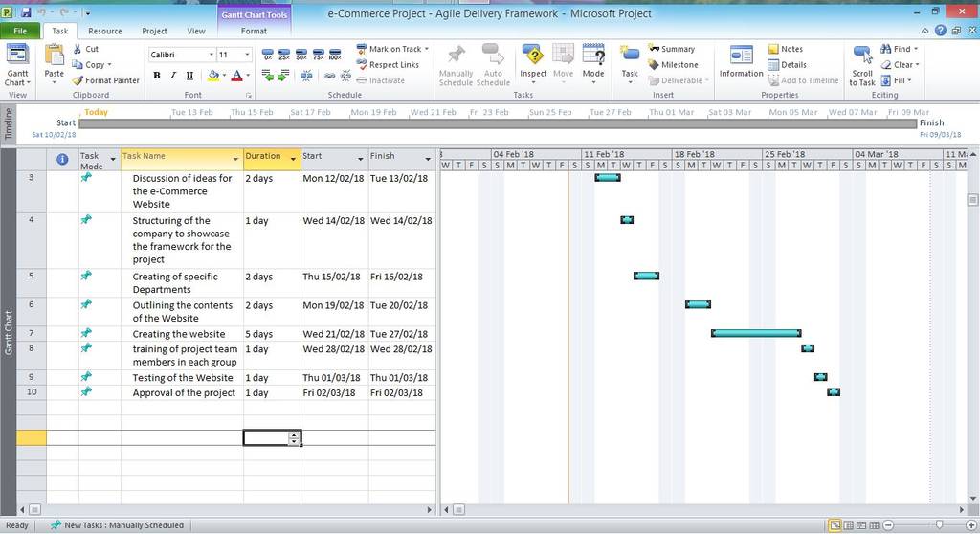Screen dimensions: 980x534
Task: Click Scroll to Task
Action: click(x=862, y=65)
